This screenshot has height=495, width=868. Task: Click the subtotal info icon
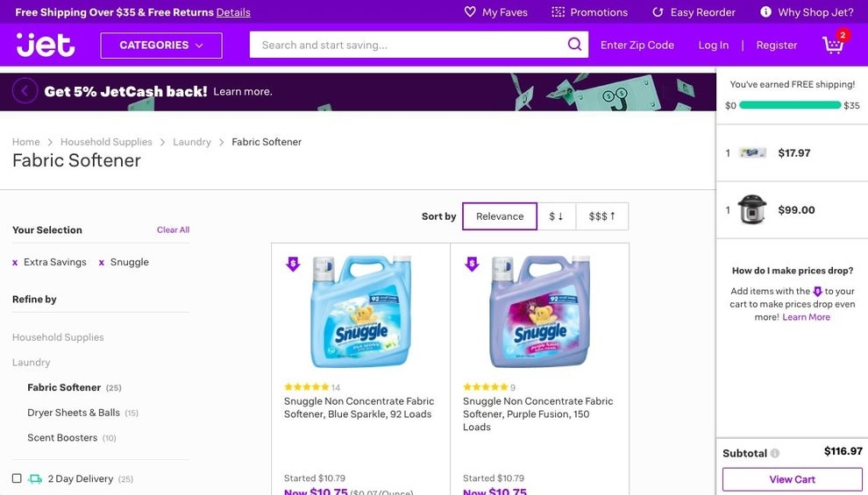775,454
